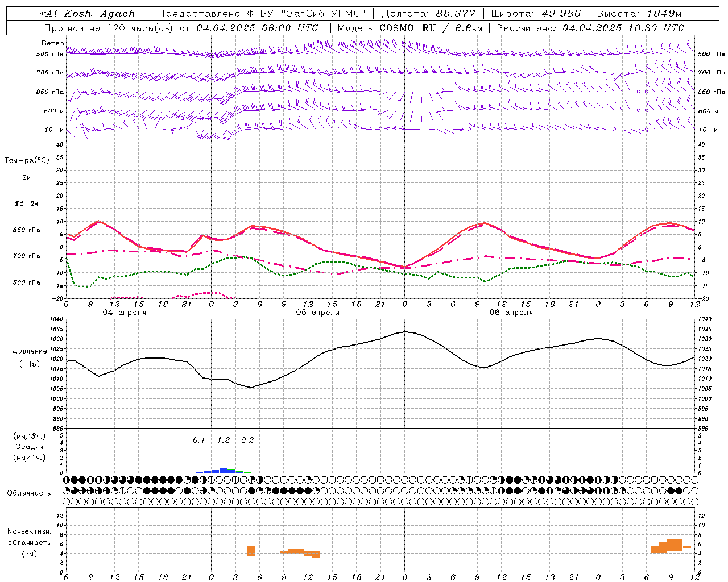Click the Тем-ра(°C) axis title

tap(27, 161)
